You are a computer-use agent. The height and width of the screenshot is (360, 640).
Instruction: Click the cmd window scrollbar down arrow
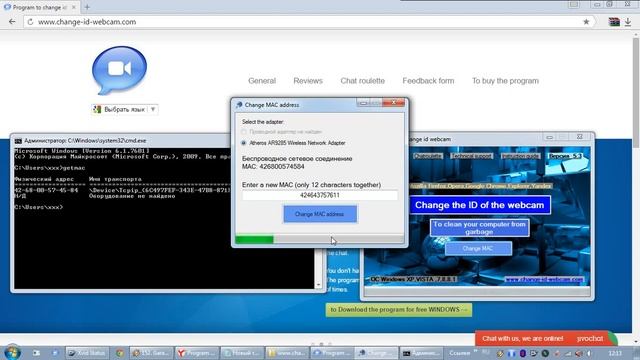click(x=319, y=284)
